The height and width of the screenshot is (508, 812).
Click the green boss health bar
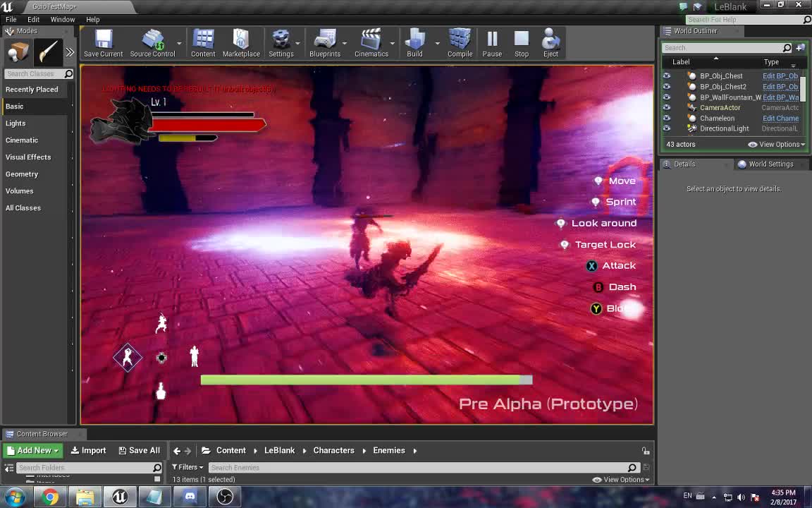359,380
